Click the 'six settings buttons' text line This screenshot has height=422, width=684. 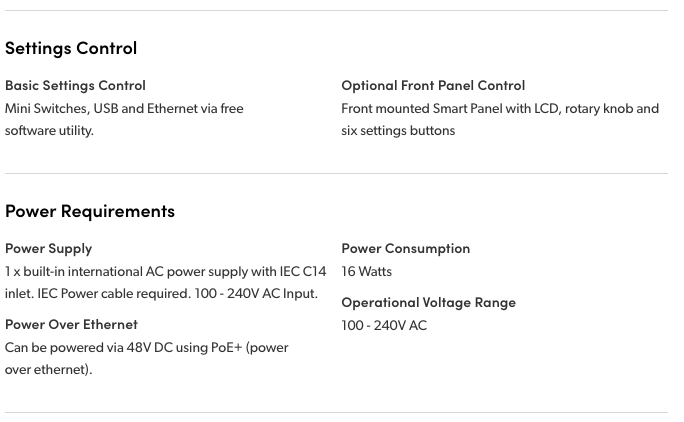click(398, 130)
